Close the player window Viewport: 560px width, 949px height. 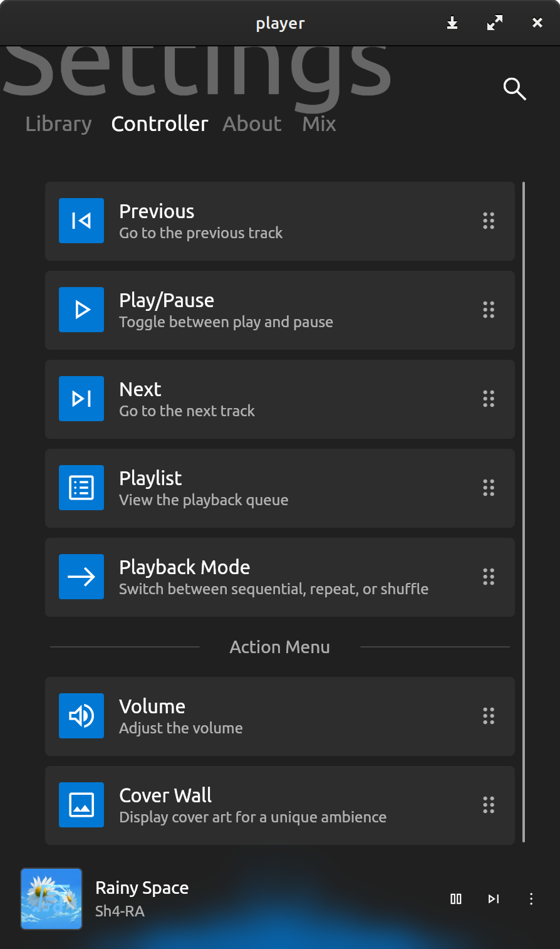537,23
